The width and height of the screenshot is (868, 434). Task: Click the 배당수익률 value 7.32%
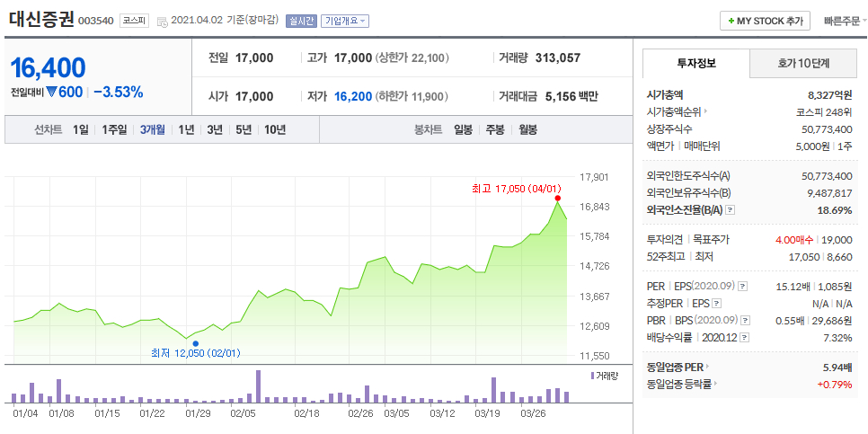pos(838,338)
